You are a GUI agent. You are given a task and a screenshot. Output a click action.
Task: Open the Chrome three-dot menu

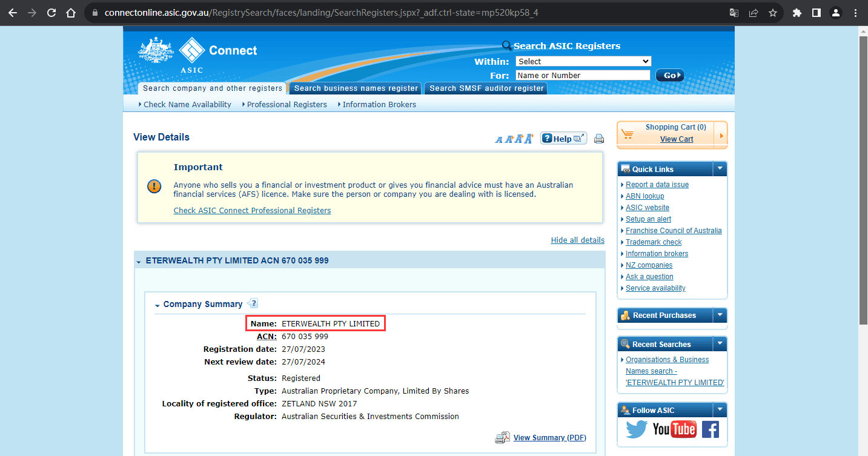(855, 13)
